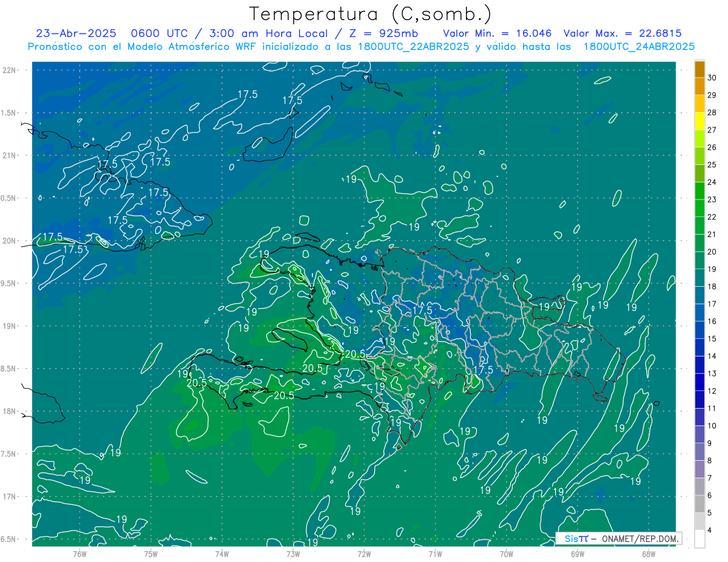Select the '1800UTC_22ABR2025' initialization time
728x562 pixels.
[x=413, y=47]
